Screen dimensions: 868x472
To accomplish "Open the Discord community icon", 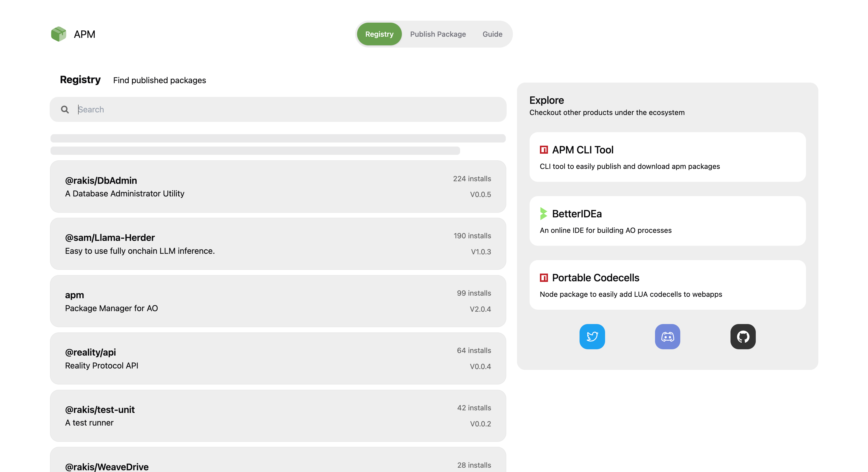I will [668, 336].
